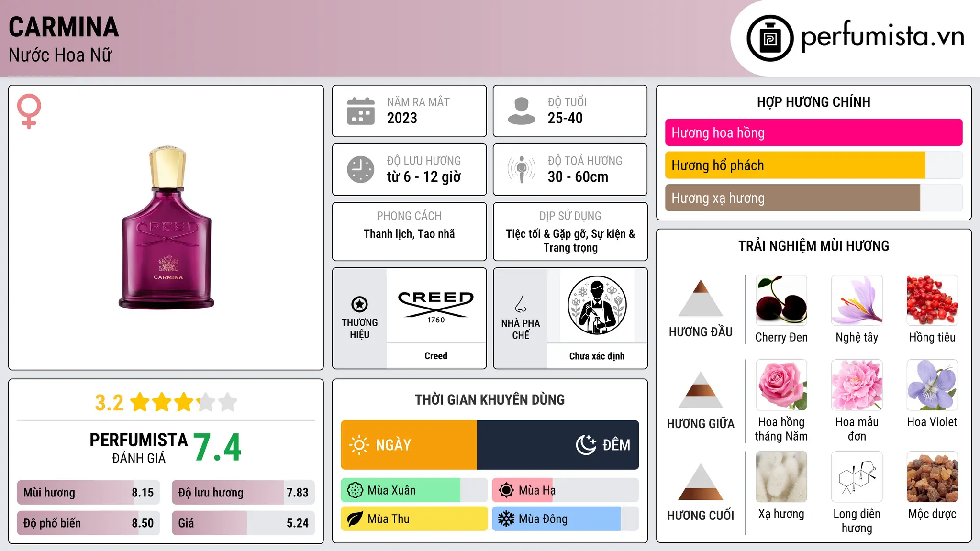This screenshot has height=551, width=980.
Task: Select the Nghệ tây saffron note image
Action: [x=857, y=300]
